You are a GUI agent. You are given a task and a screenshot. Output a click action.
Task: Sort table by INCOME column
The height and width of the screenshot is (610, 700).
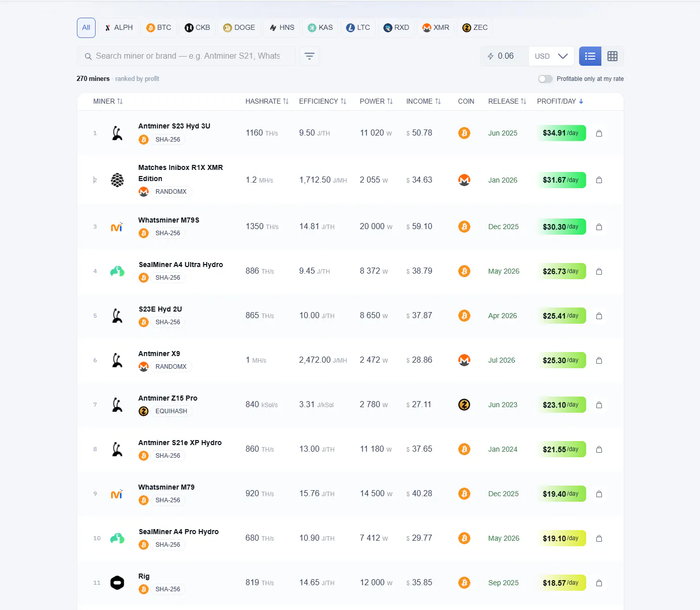[423, 101]
